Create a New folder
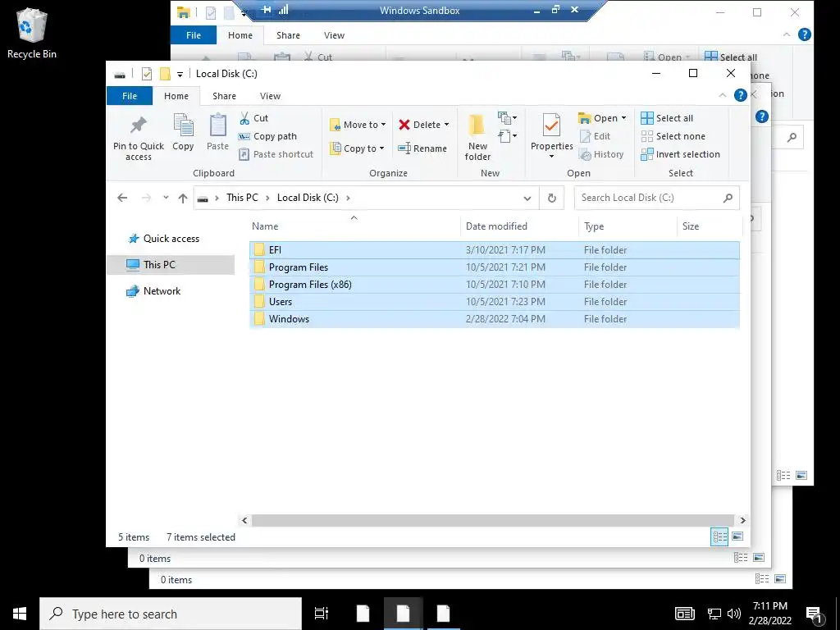This screenshot has width=840, height=630. [477, 137]
